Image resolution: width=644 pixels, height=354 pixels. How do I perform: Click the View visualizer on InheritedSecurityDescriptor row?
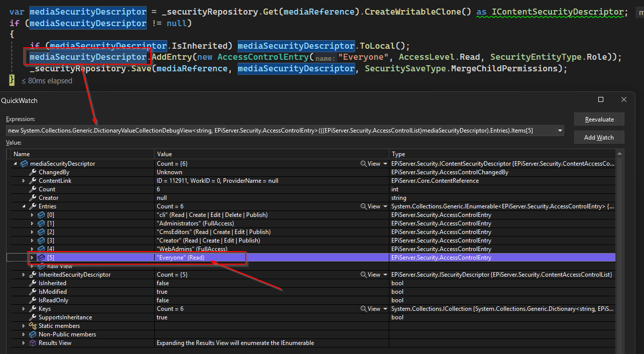pos(370,275)
